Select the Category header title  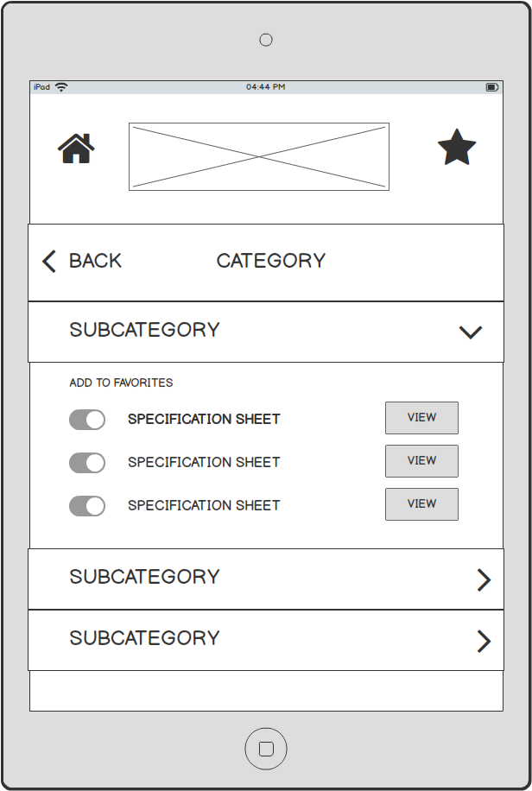[x=271, y=261]
